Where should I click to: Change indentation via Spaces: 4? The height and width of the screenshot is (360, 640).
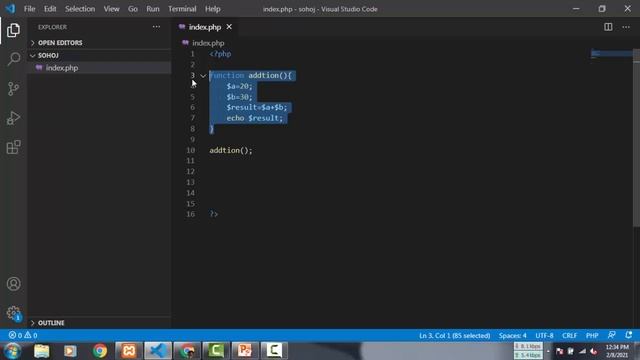click(x=513, y=336)
